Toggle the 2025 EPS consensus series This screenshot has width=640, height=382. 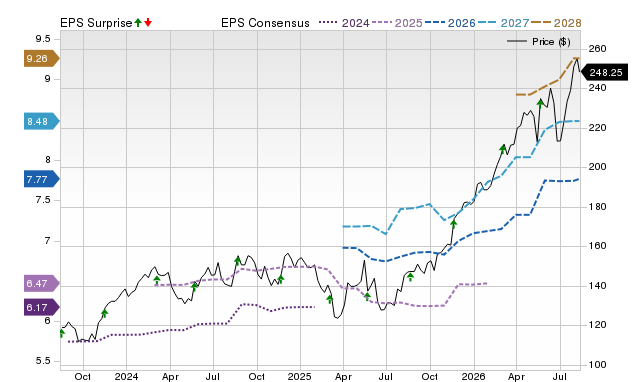397,23
